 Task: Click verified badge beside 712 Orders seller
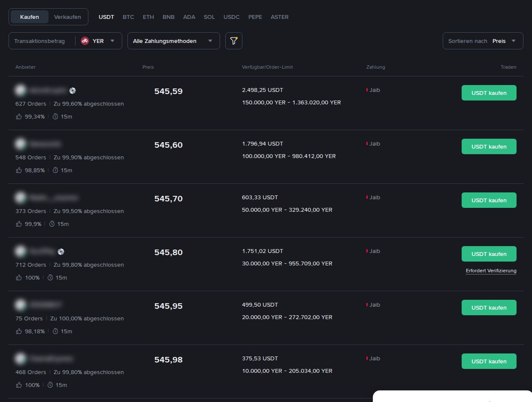[x=61, y=251]
